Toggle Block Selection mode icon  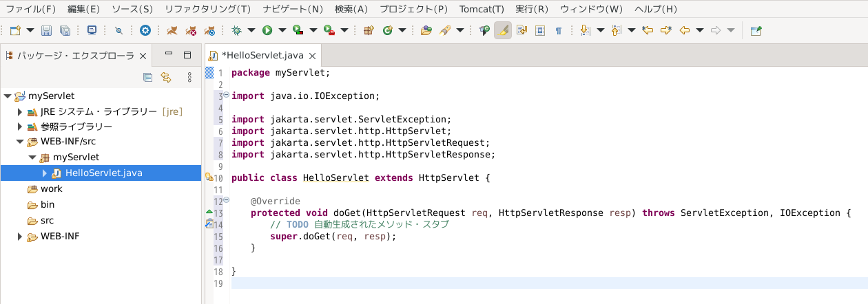(540, 30)
